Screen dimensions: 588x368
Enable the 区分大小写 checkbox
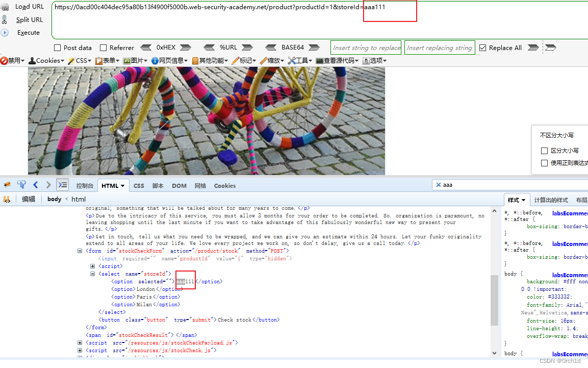click(x=545, y=151)
